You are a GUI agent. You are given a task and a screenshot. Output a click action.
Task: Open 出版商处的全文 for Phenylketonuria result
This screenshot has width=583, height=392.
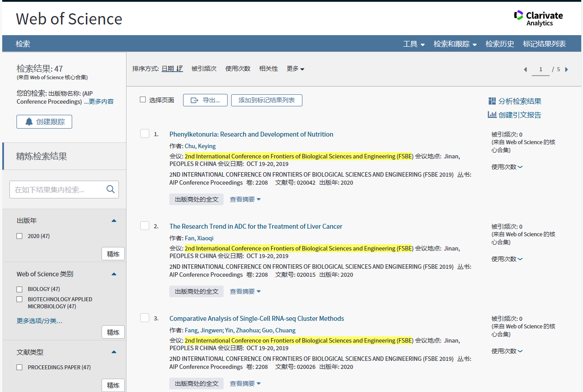[196, 199]
